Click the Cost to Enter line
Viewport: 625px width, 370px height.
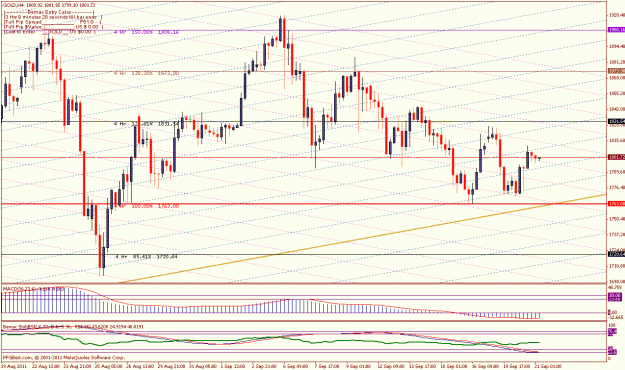coord(49,31)
